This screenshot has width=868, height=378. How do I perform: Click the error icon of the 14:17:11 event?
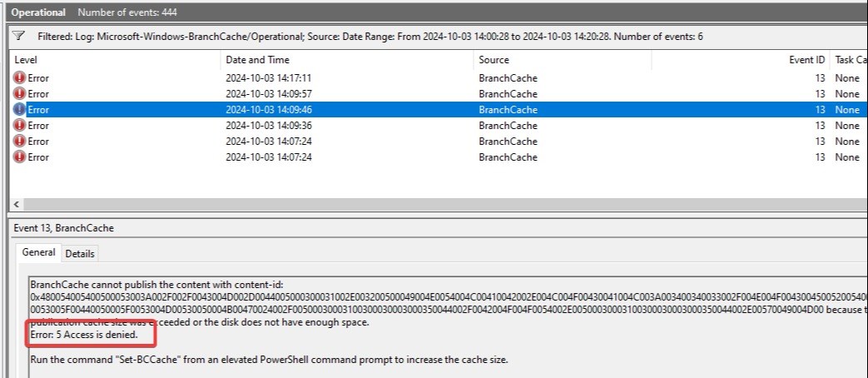[19, 78]
